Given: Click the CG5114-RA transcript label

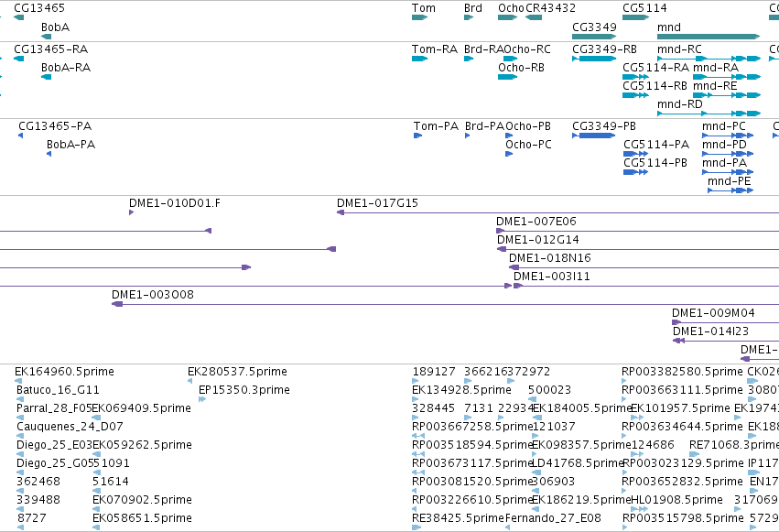Looking at the screenshot, I should (655, 68).
